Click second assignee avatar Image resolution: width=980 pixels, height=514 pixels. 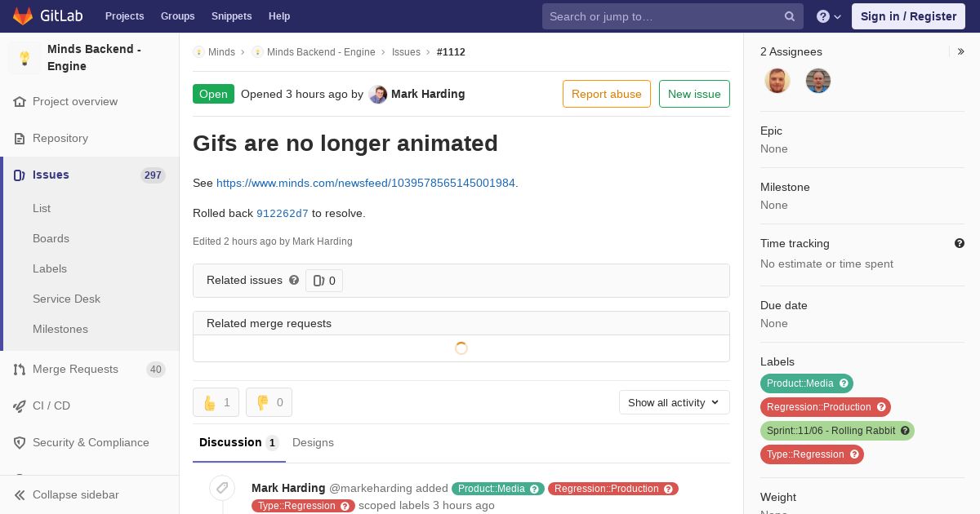click(818, 81)
